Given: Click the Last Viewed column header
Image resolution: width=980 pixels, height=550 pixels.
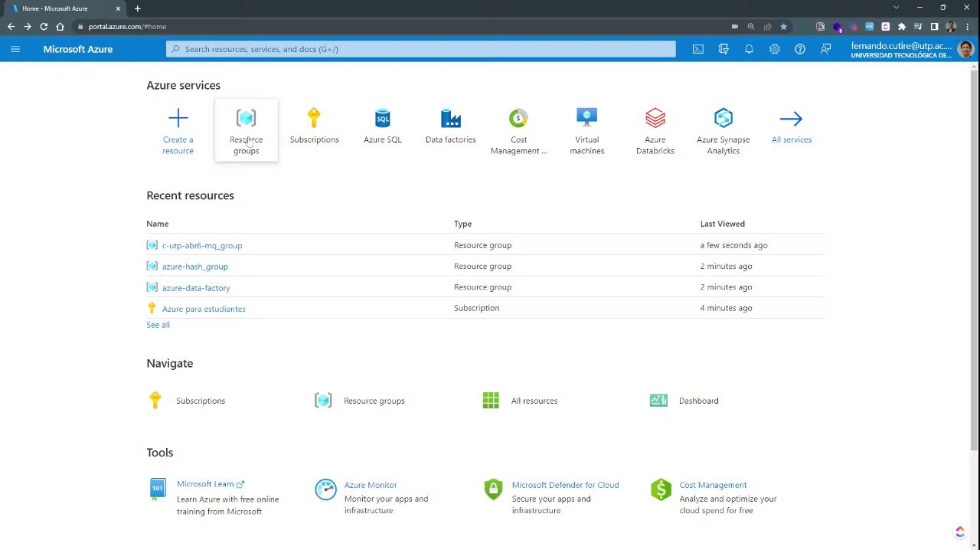Looking at the screenshot, I should [722, 224].
